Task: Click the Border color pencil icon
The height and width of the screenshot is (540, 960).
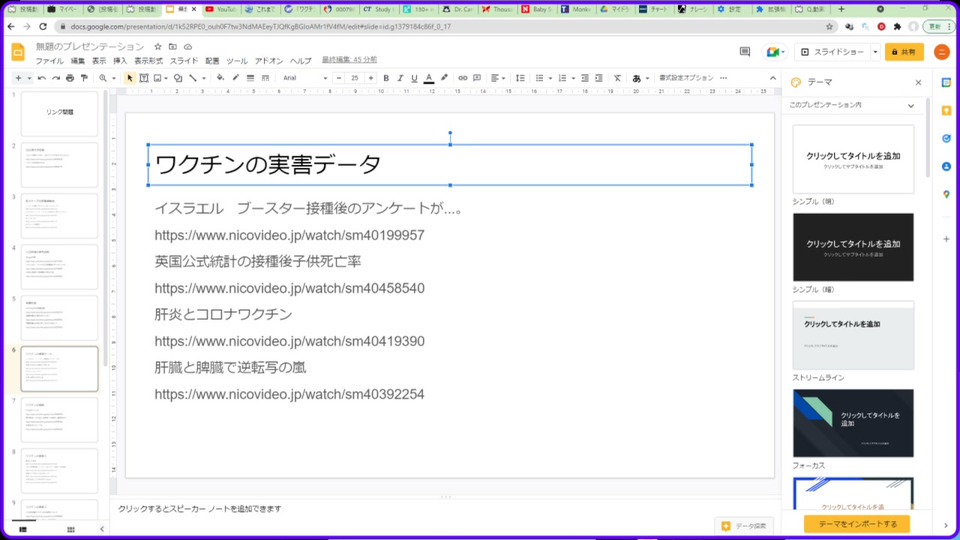Action: [x=236, y=78]
